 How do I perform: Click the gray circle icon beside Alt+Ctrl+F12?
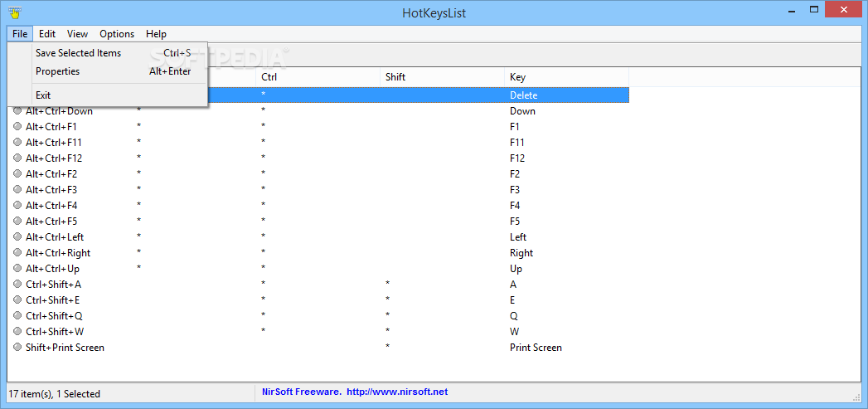(17, 158)
